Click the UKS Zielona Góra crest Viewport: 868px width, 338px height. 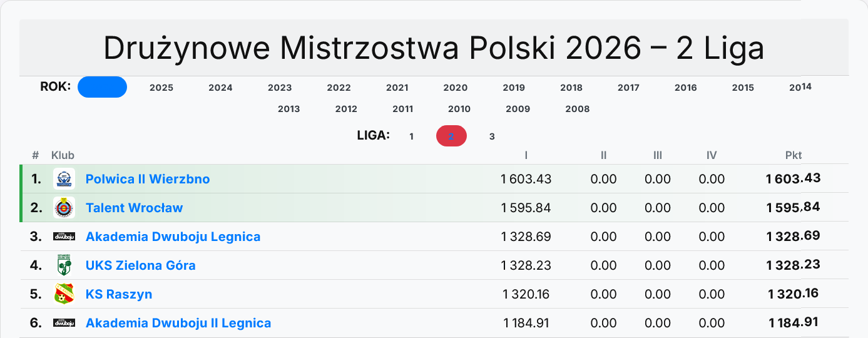pyautogui.click(x=64, y=265)
